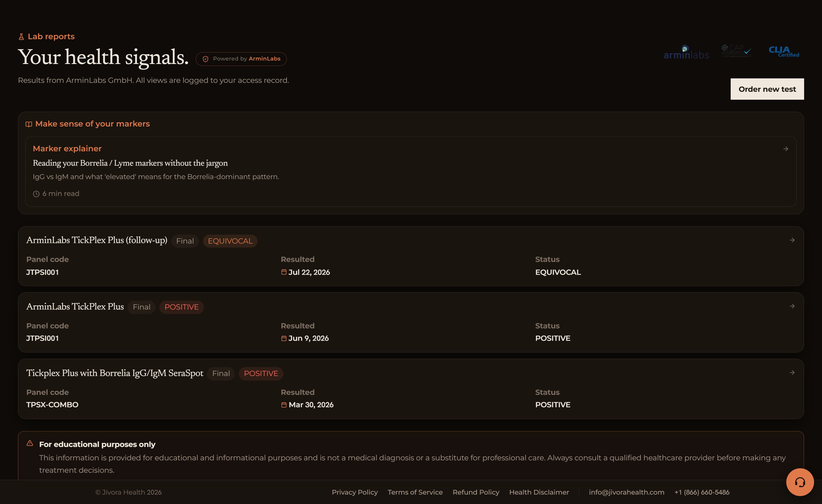Call the +1 (866) 660-5486 phone link
The image size is (822, 504).
tap(702, 492)
